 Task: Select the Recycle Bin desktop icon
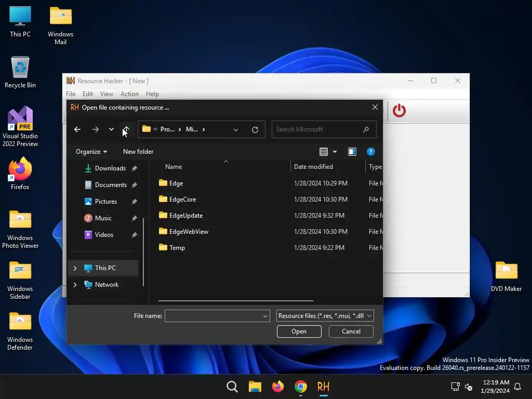click(x=20, y=72)
